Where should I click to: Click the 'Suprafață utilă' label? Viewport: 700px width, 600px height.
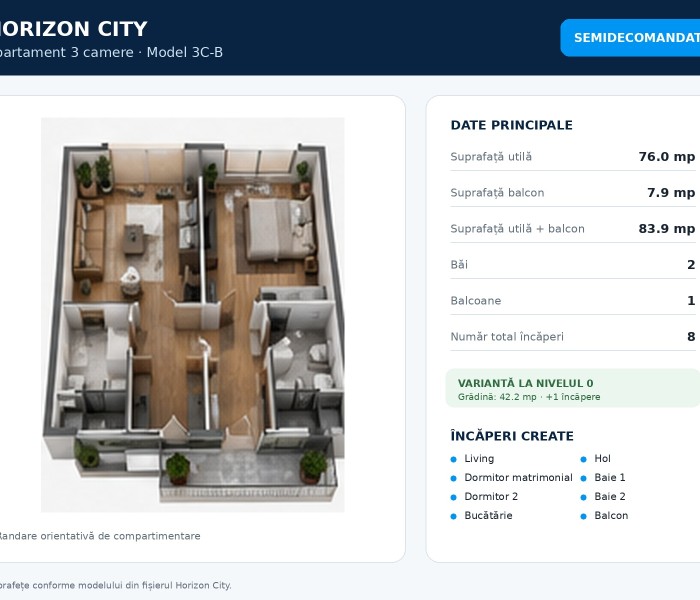click(x=491, y=157)
